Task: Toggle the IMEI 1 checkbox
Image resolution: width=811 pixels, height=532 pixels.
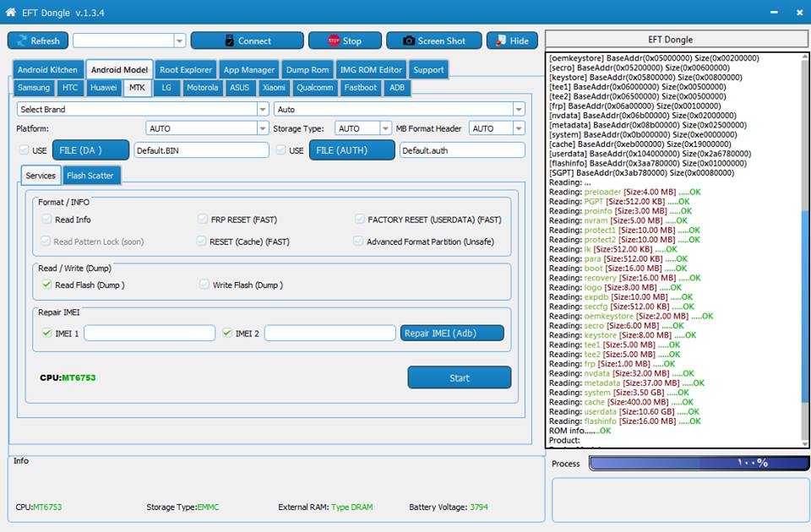Action: tap(47, 333)
